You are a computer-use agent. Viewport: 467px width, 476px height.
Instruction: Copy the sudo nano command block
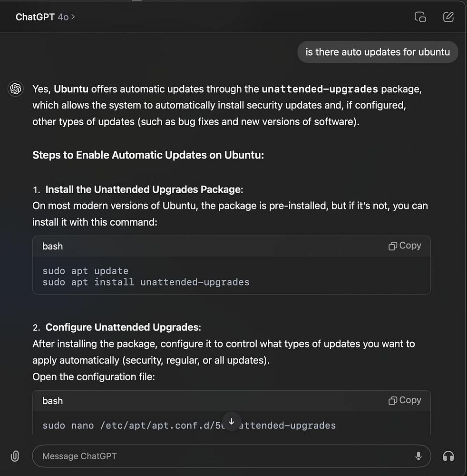405,400
